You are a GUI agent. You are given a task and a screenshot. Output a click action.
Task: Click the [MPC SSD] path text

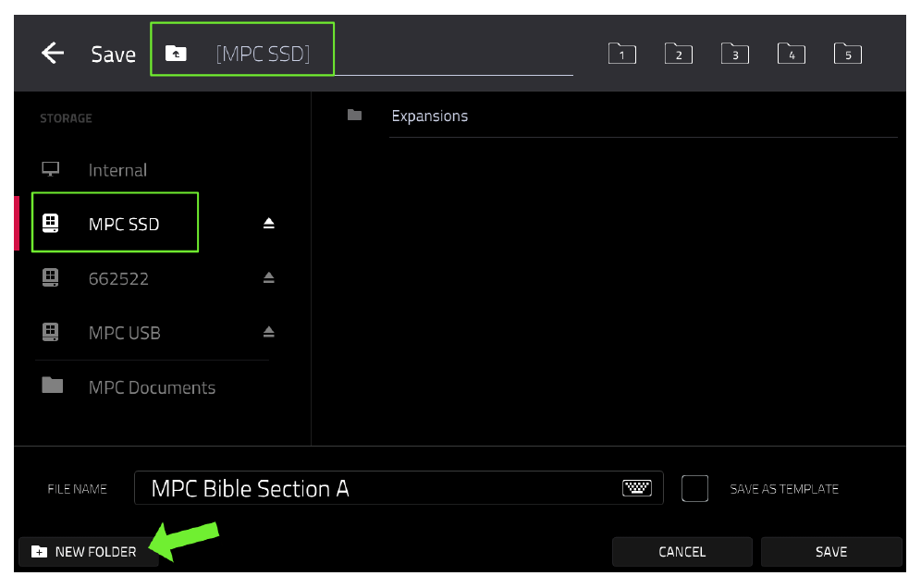[x=263, y=54]
